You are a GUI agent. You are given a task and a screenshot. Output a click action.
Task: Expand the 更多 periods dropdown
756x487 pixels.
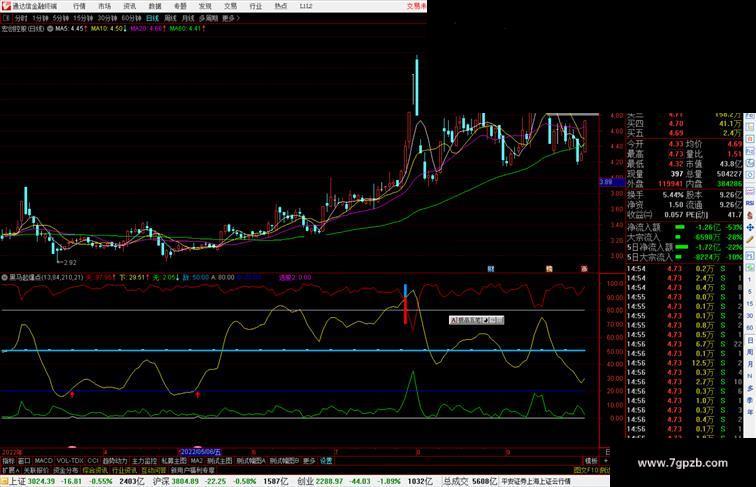click(x=230, y=18)
